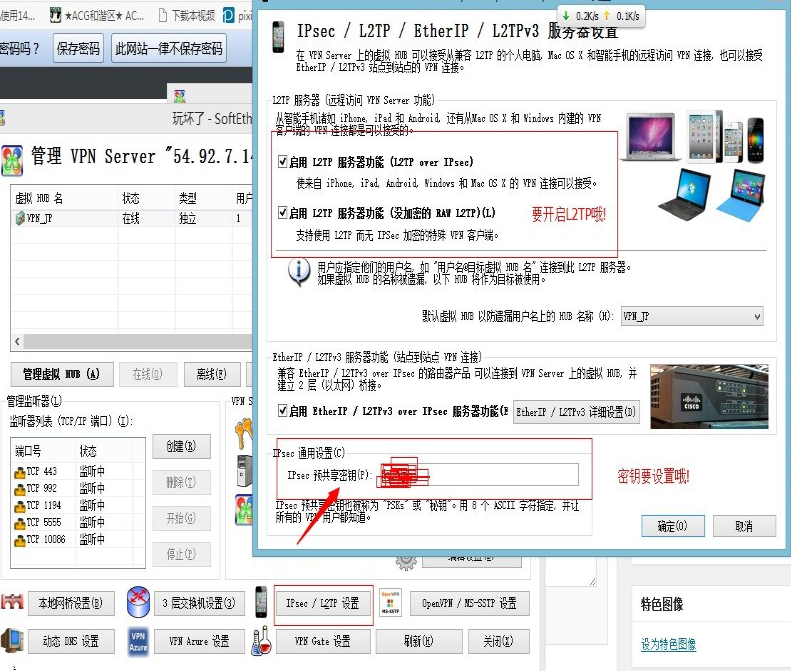Click the Cisco router image

click(x=709, y=397)
